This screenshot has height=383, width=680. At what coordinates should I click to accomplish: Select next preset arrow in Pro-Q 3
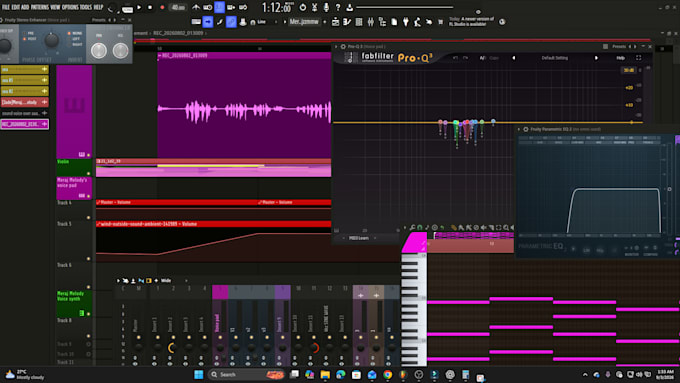[x=596, y=58]
